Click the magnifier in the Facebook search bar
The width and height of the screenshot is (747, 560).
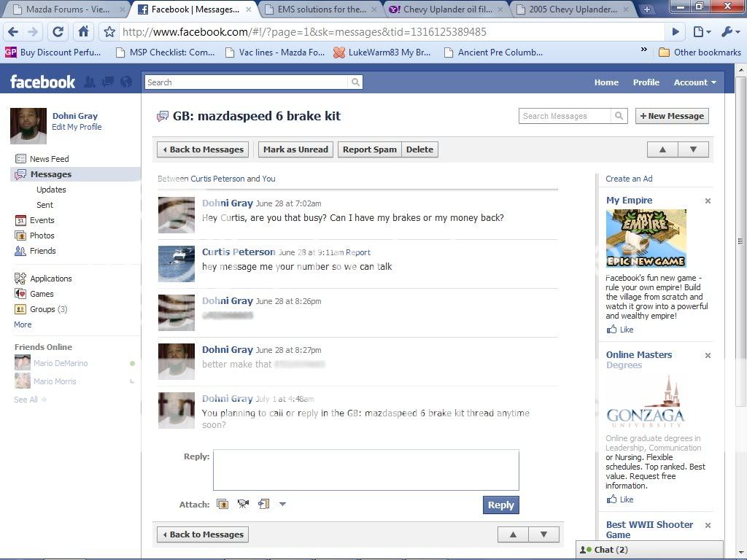(355, 82)
